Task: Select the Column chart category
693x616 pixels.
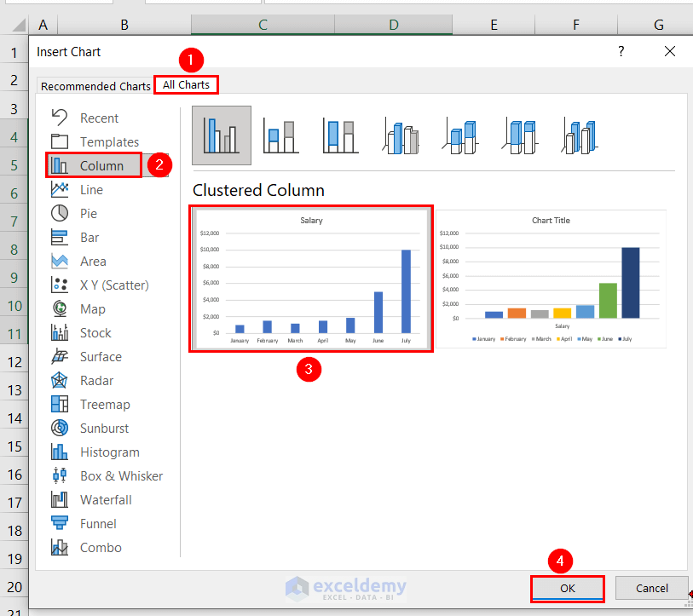Action: (107, 165)
